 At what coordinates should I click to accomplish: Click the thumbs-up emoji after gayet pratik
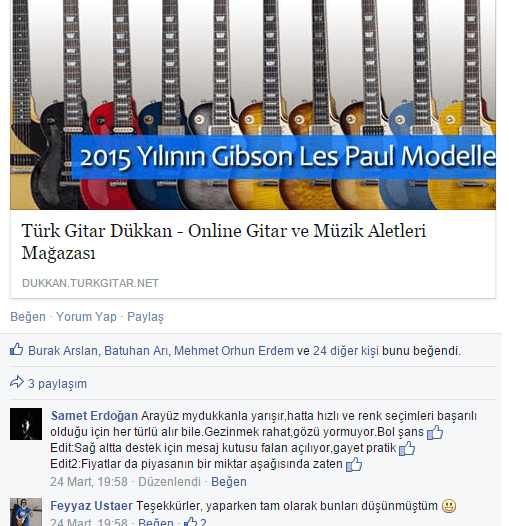407,448
